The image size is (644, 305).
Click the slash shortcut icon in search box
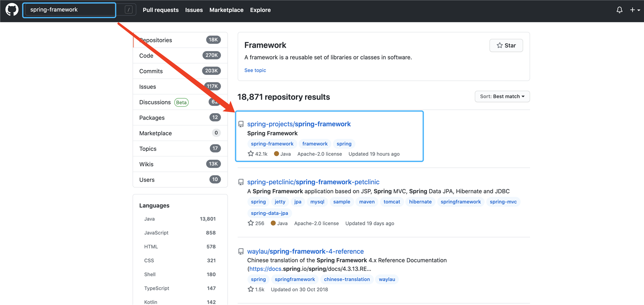128,10
